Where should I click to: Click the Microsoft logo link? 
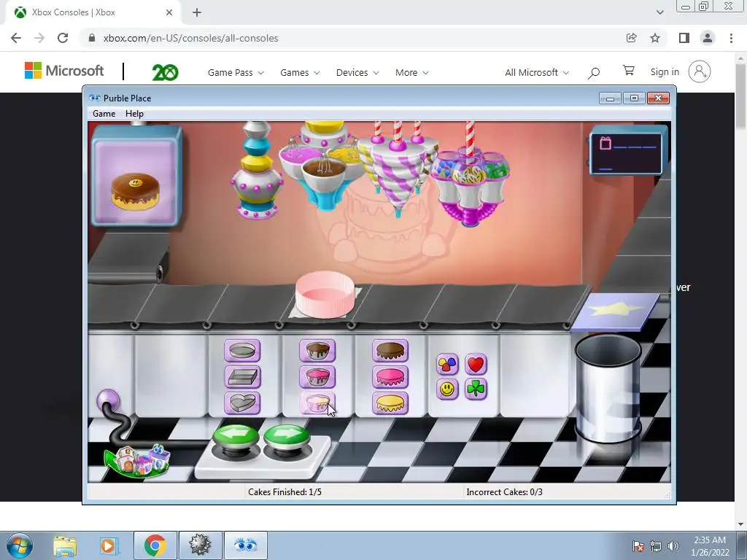click(64, 71)
